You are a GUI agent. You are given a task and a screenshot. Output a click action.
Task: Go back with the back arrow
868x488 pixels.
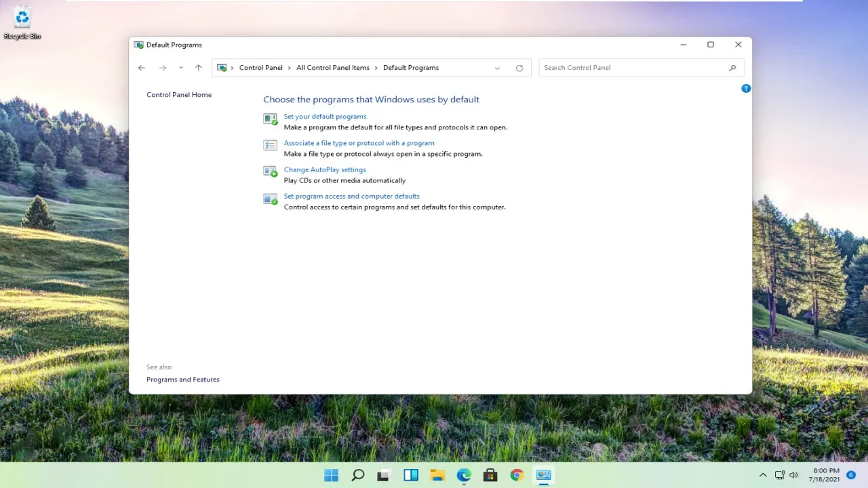tap(141, 68)
